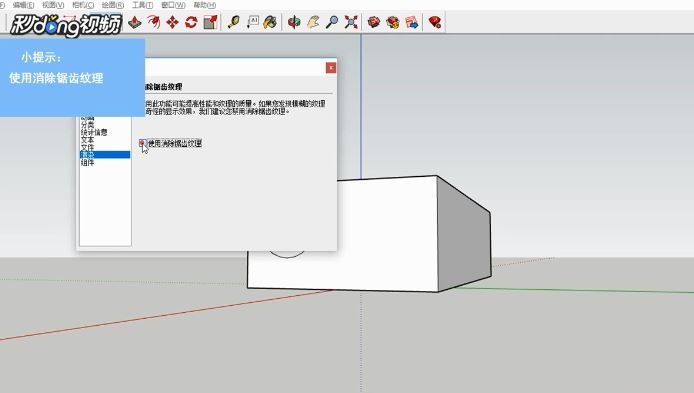Open the 3D Warehouse icon
This screenshot has height=393, width=694.
(374, 22)
